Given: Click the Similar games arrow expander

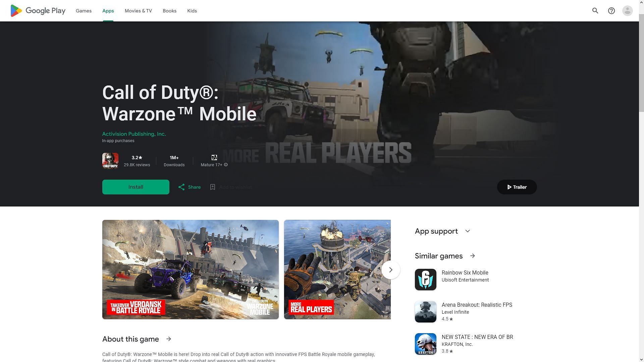Looking at the screenshot, I should (472, 256).
